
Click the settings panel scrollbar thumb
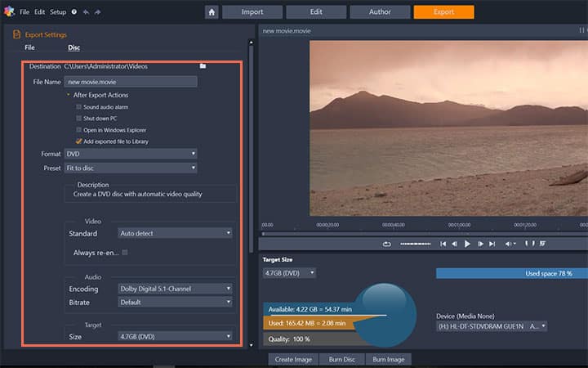(251, 149)
